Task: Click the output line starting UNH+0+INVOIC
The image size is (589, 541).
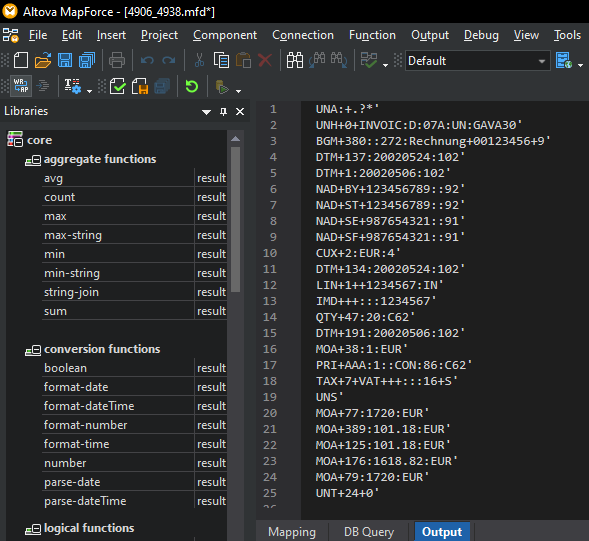Action: pos(418,125)
